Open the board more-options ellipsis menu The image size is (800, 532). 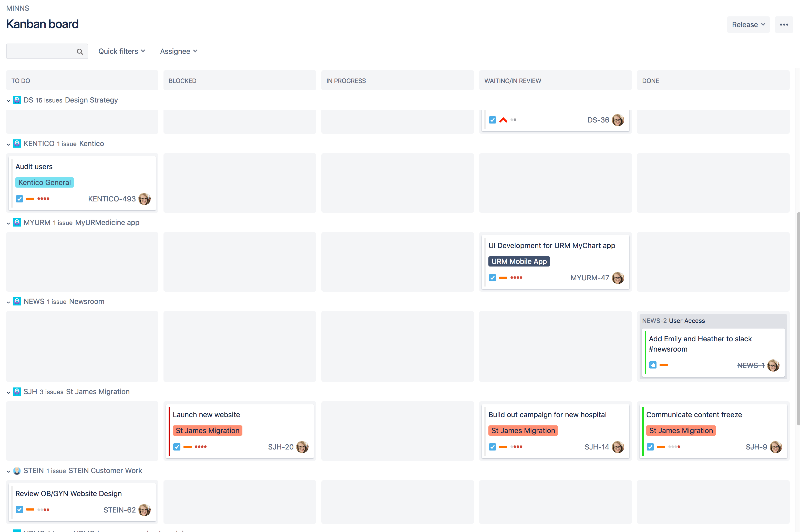tap(784, 24)
